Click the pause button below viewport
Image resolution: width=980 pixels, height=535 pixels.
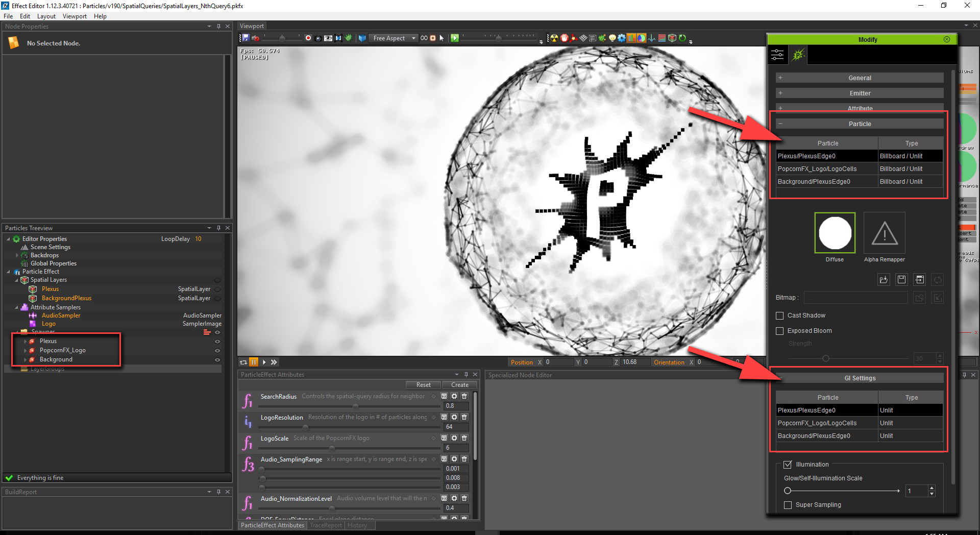pyautogui.click(x=254, y=362)
